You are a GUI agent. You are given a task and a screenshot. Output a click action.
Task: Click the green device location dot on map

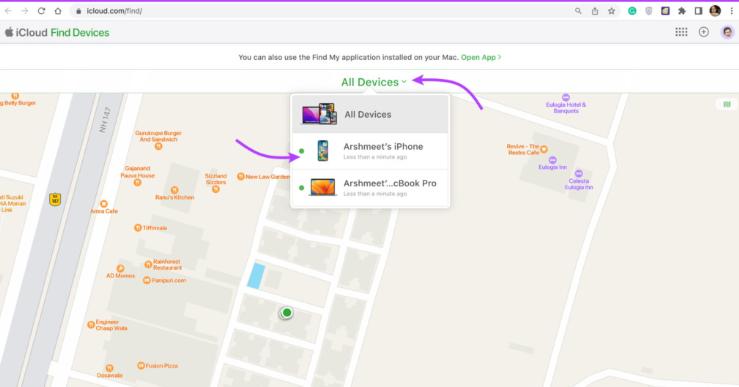[x=287, y=313]
